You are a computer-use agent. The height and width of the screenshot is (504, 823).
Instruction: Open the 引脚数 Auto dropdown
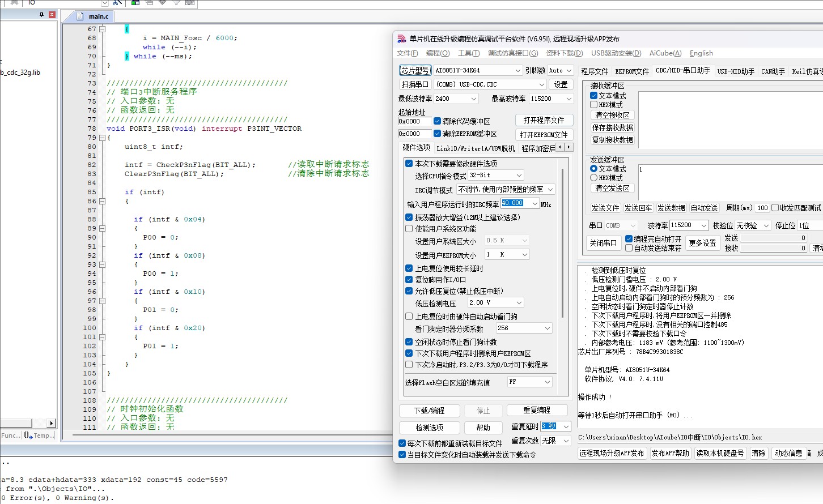tap(561, 70)
